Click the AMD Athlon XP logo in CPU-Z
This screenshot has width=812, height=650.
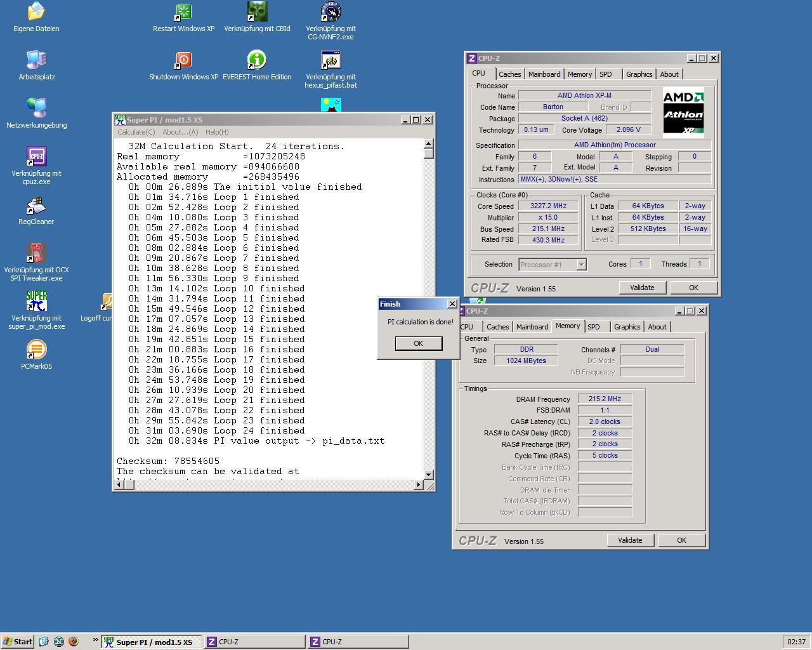tap(683, 113)
